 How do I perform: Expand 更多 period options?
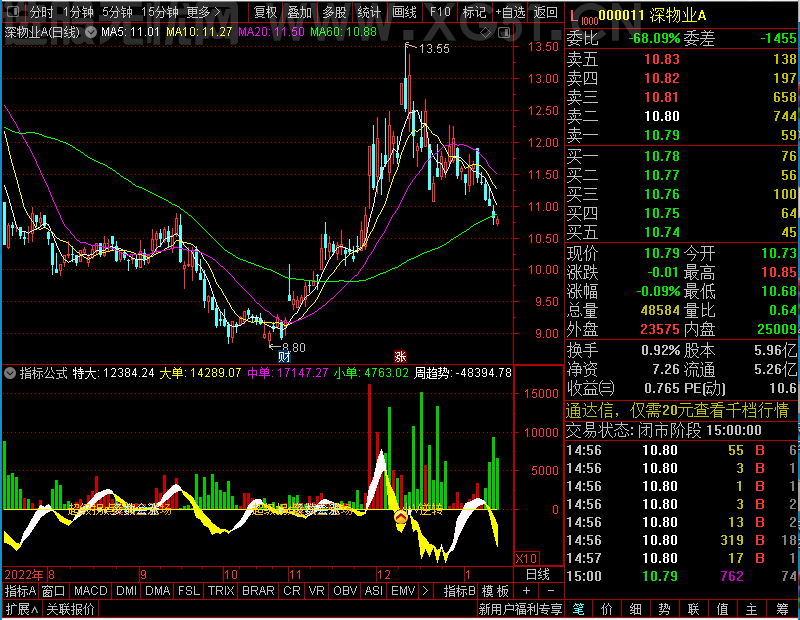click(203, 12)
